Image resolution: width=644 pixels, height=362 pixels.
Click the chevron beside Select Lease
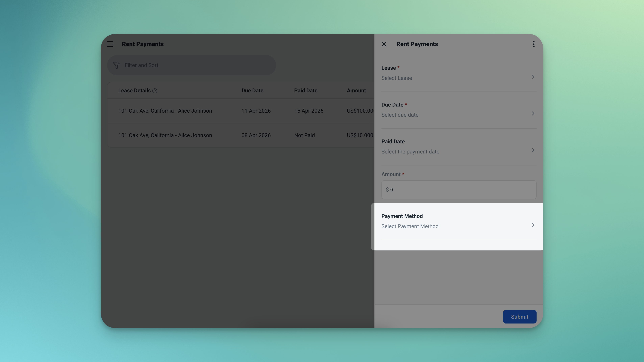pyautogui.click(x=533, y=77)
